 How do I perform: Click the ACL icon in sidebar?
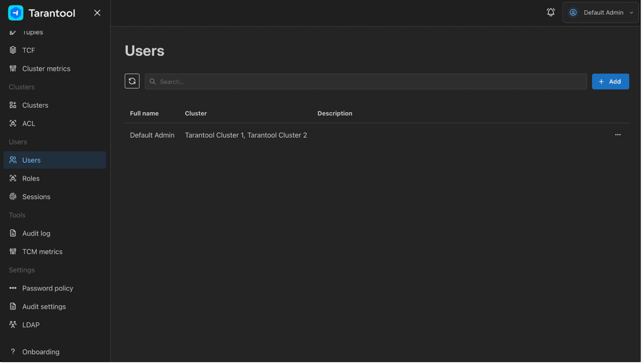[x=13, y=124]
